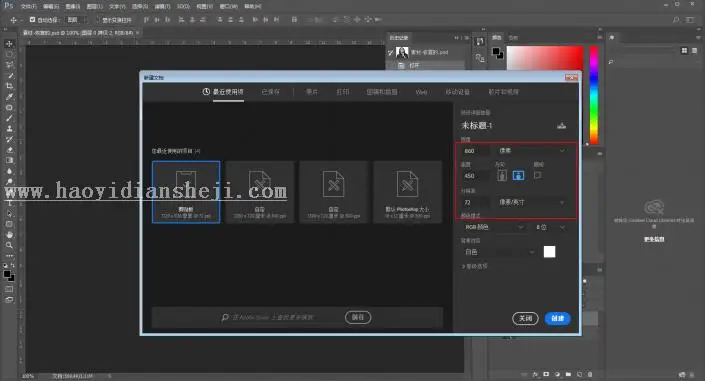
Task: Switch to the Photo tab
Action: tap(312, 92)
